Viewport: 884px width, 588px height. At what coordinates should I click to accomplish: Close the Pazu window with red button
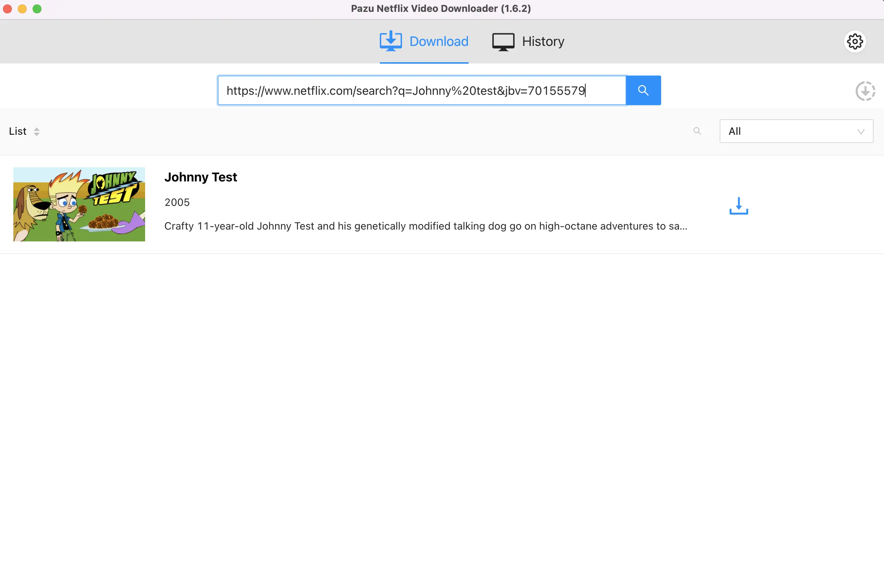pyautogui.click(x=7, y=9)
